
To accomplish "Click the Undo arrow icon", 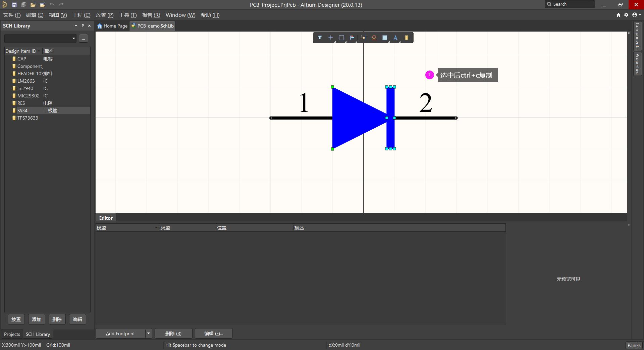I will pyautogui.click(x=52, y=4).
